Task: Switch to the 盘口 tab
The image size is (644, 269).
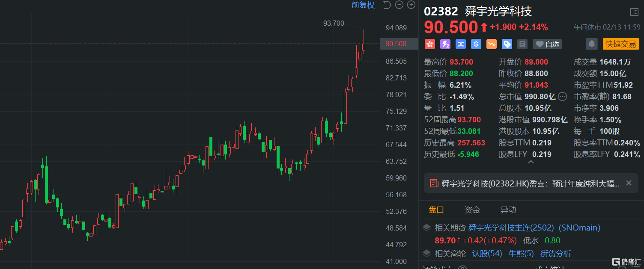Action: coord(437,210)
